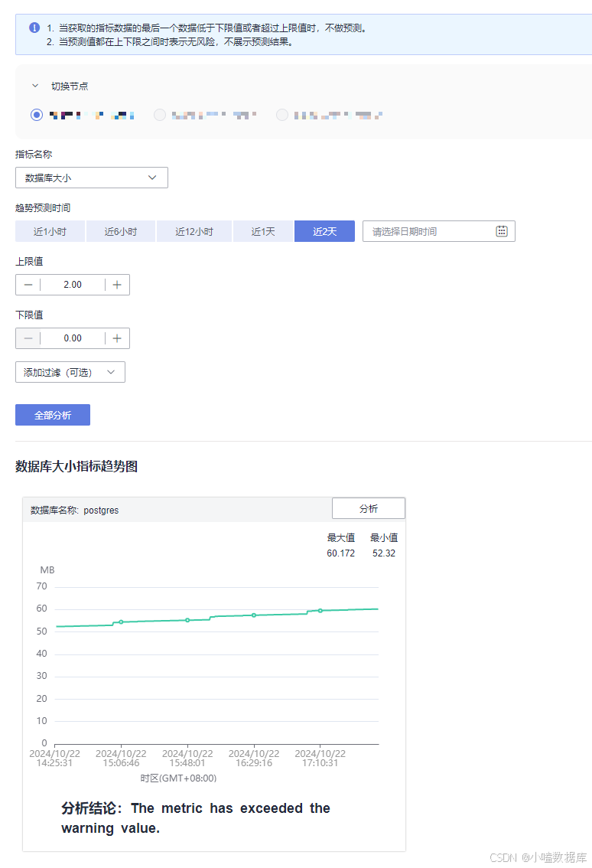Click the 数据库大小指标趋势图 heading
592x868 pixels.
pyautogui.click(x=76, y=466)
